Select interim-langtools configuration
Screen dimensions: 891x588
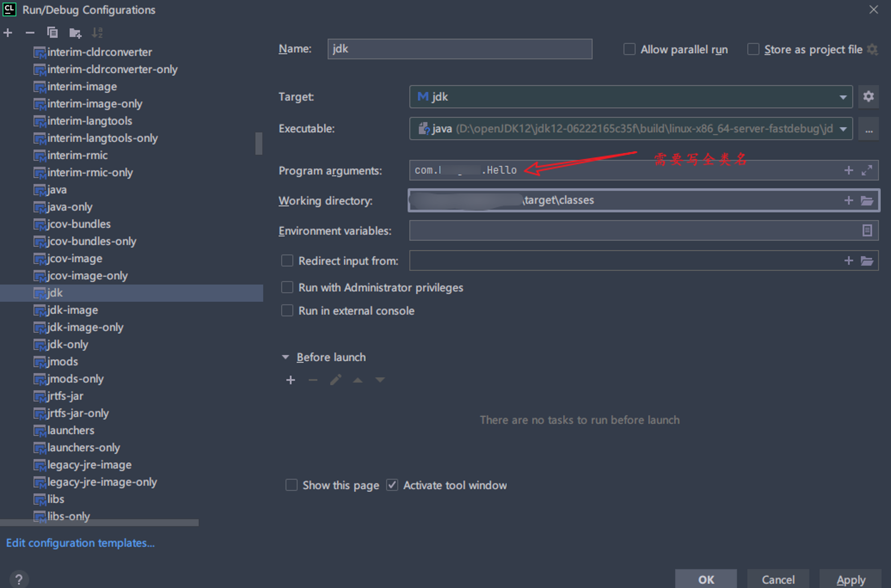(x=90, y=121)
